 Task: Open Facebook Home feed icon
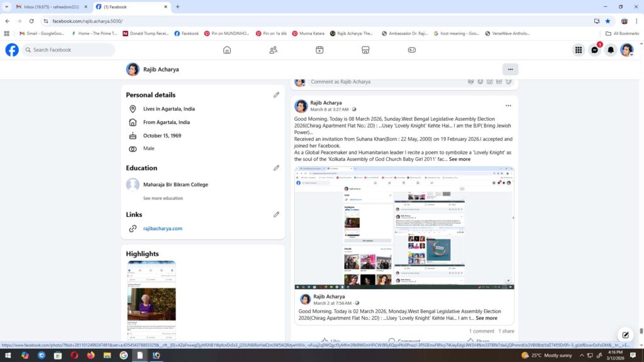[227, 50]
